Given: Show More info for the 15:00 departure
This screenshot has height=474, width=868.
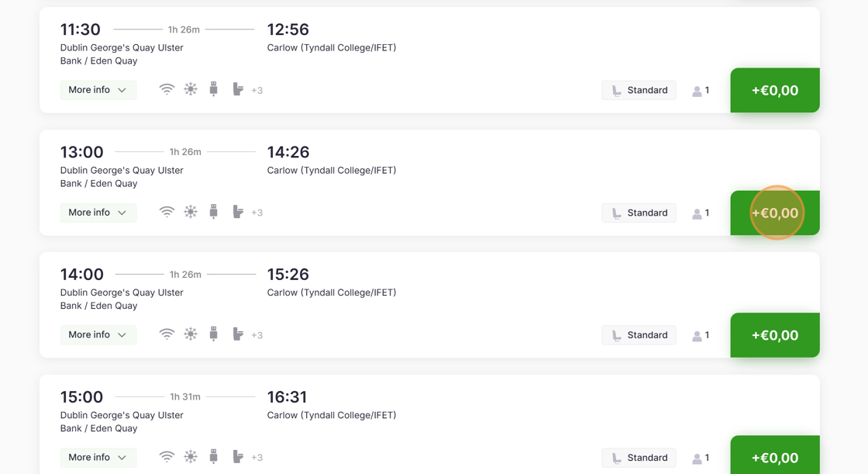Looking at the screenshot, I should [98, 458].
